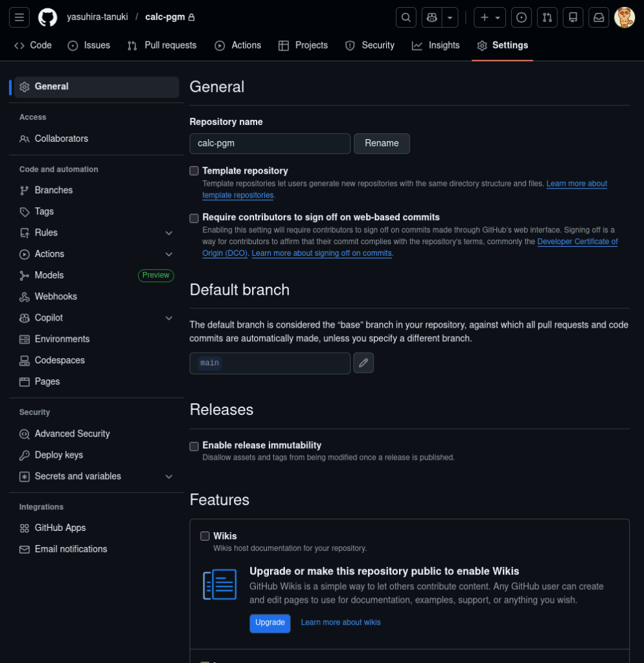Open Copilot chat icon in header
The width and height of the screenshot is (644, 663).
pyautogui.click(x=431, y=17)
